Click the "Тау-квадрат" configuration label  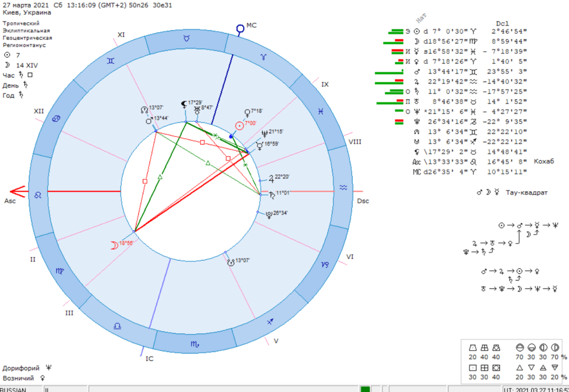(x=526, y=193)
